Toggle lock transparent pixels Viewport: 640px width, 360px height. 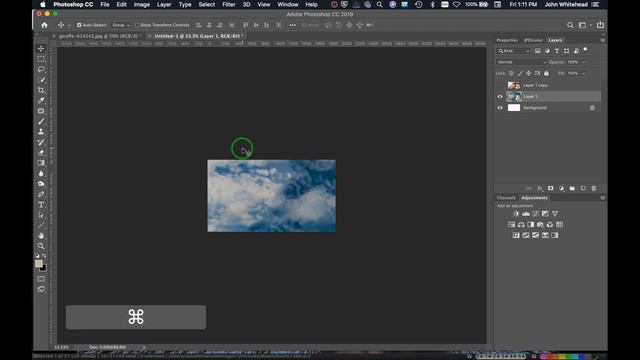point(511,73)
